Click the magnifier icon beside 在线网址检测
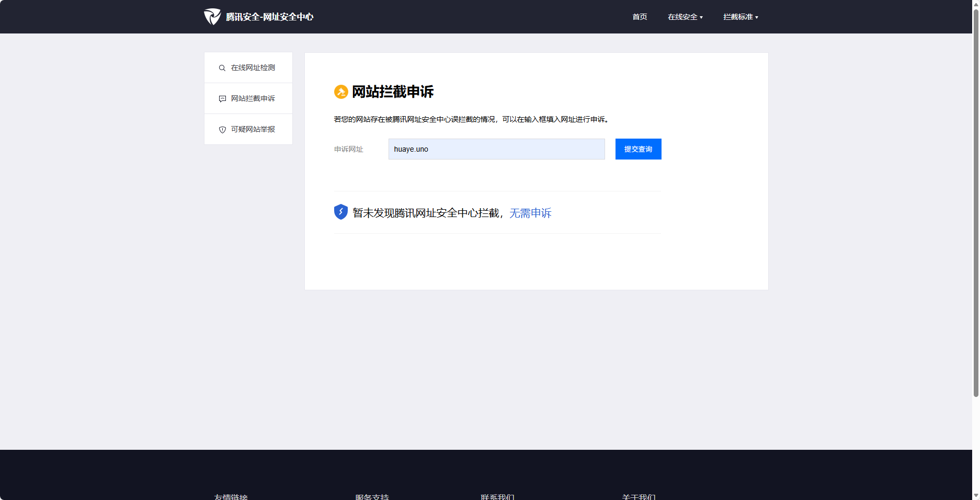Screen dimensions: 980x500 pos(222,68)
